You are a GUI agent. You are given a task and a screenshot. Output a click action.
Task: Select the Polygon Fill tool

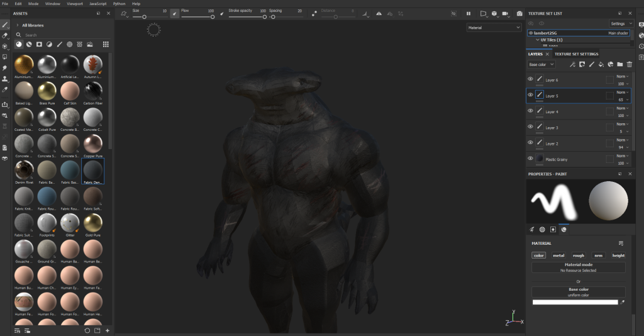click(x=5, y=57)
